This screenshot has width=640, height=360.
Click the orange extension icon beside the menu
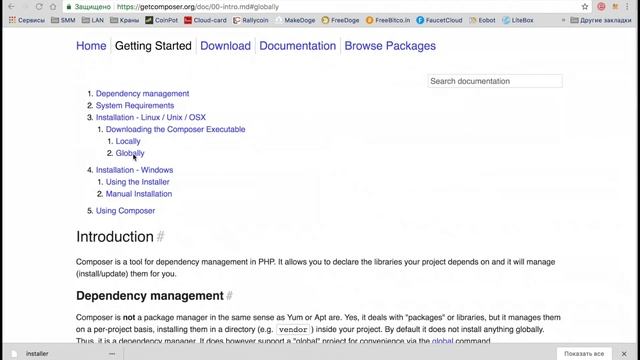[615, 7]
